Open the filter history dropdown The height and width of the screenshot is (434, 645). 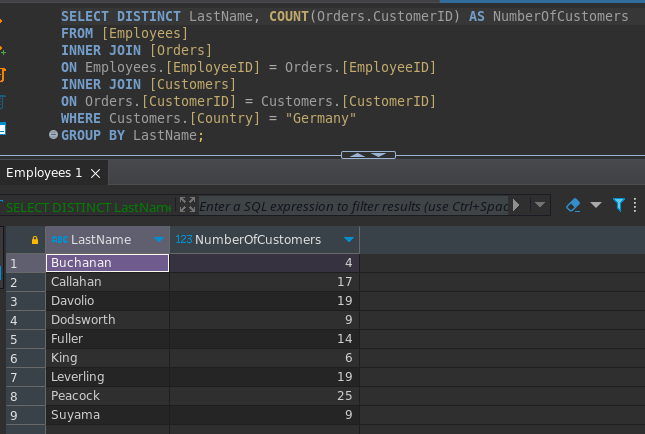tap(540, 204)
